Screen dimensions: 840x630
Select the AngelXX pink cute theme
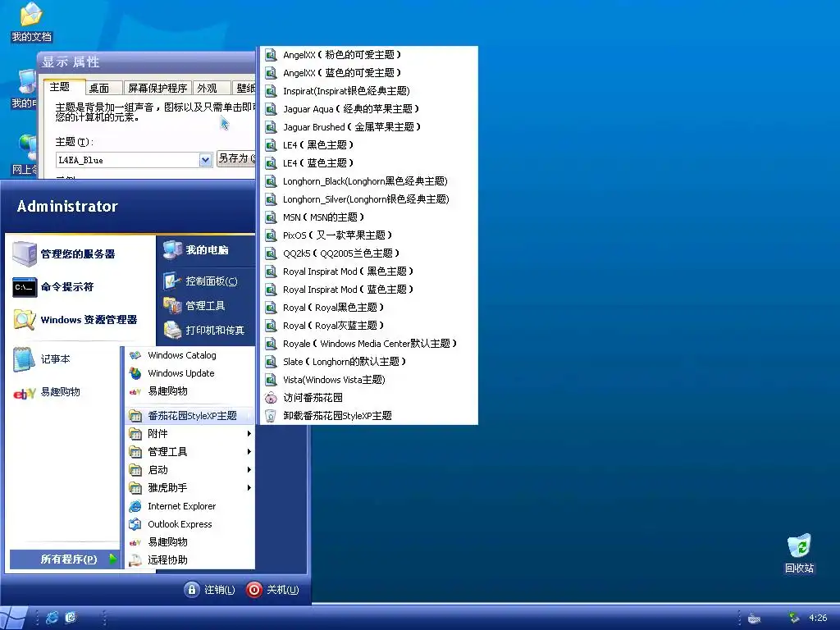point(369,55)
